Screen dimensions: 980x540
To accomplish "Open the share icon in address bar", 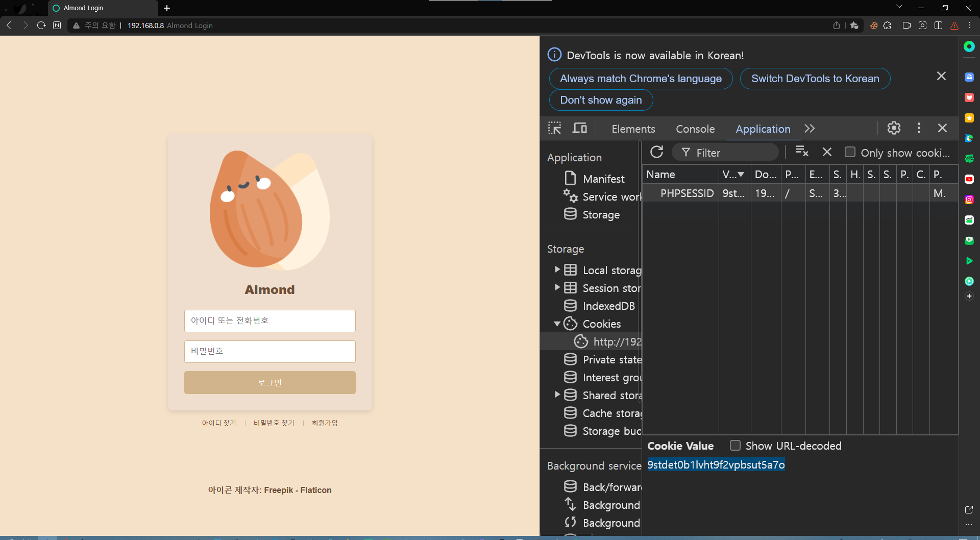I will (836, 26).
